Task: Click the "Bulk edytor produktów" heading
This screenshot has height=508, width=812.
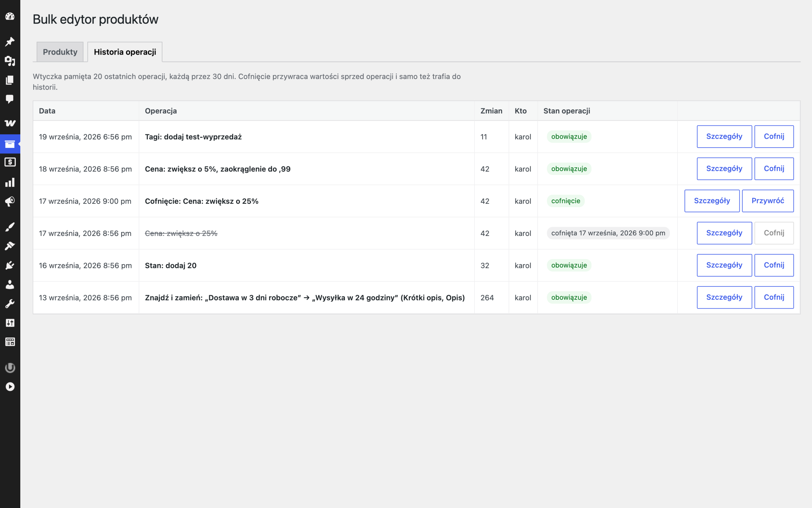Action: point(95,19)
